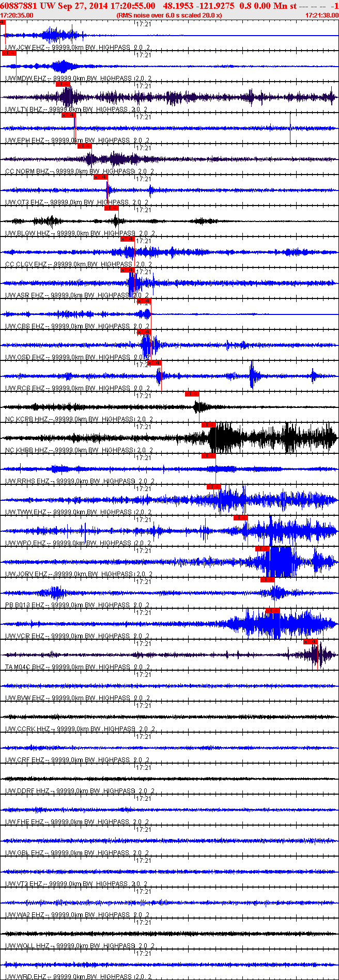Select the red pick marker on NC.KHBB trace
This screenshot has height=980, width=339.
click(208, 425)
